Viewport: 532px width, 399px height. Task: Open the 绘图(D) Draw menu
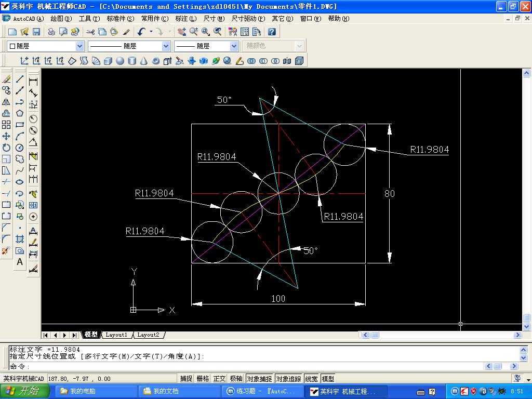point(61,19)
